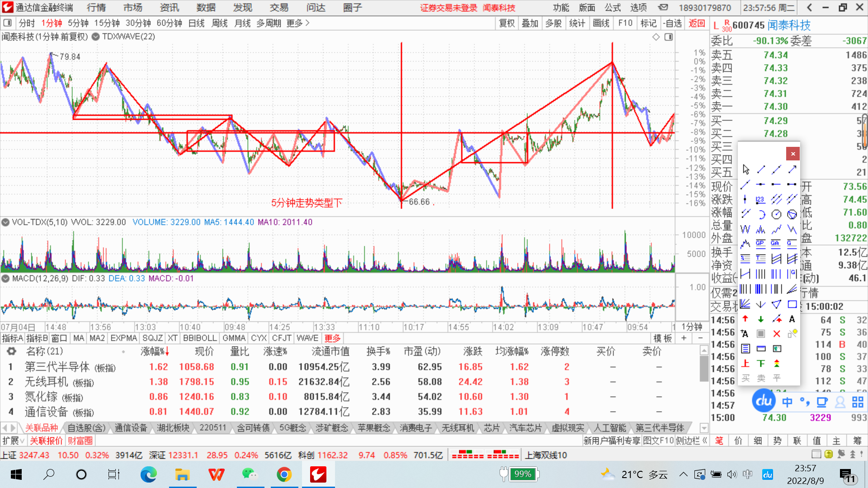Switch to the 5分钟 period tab
The height and width of the screenshot is (488, 868).
[78, 23]
